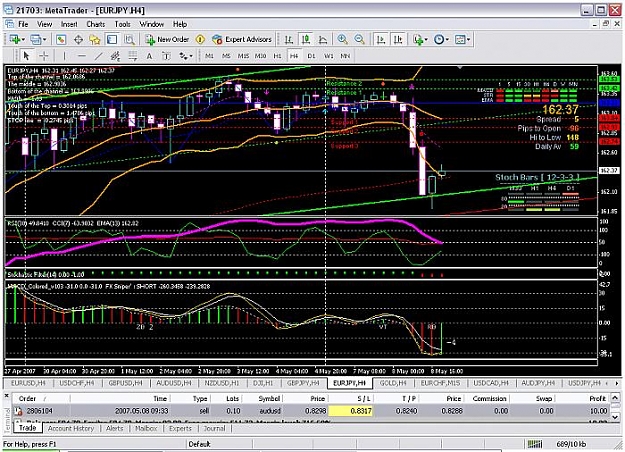Close the Terminal panel with X

(x=7, y=396)
